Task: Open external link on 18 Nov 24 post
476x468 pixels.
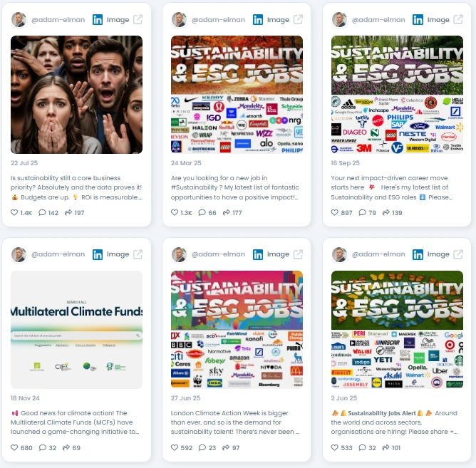Action: 138,254
